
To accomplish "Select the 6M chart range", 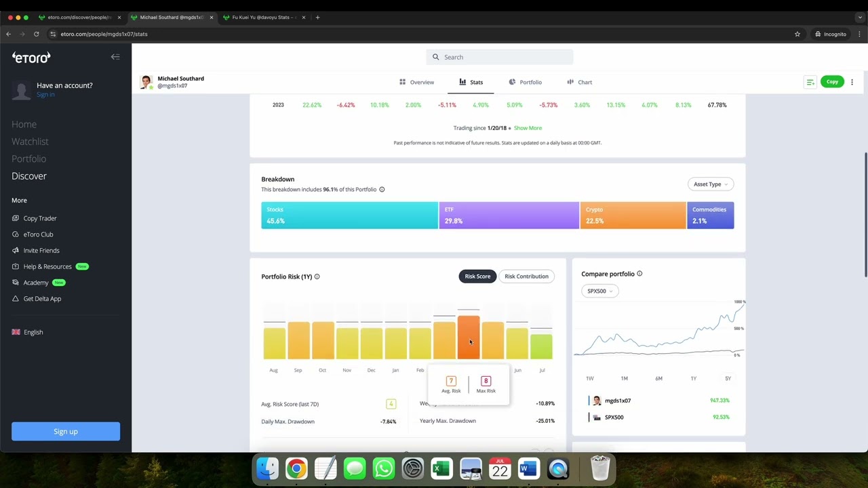I will [x=658, y=378].
